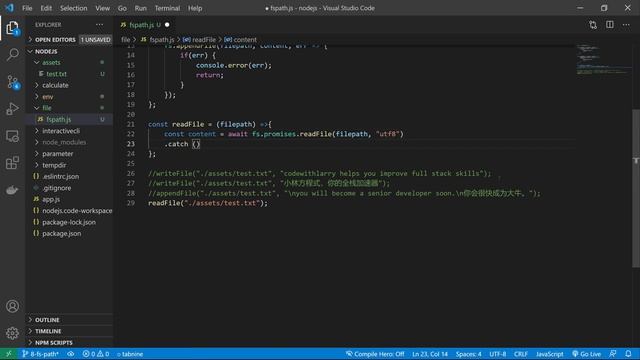
Task: Open app.js in the explorer
Action: click(51, 200)
